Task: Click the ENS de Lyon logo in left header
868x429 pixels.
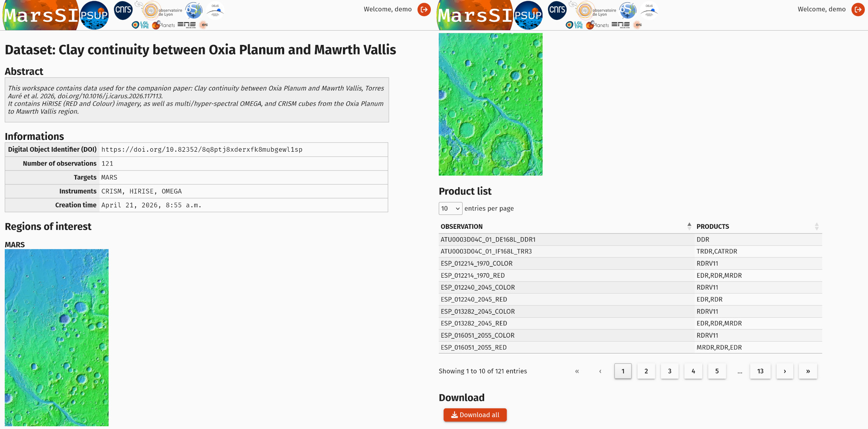Action: click(187, 25)
